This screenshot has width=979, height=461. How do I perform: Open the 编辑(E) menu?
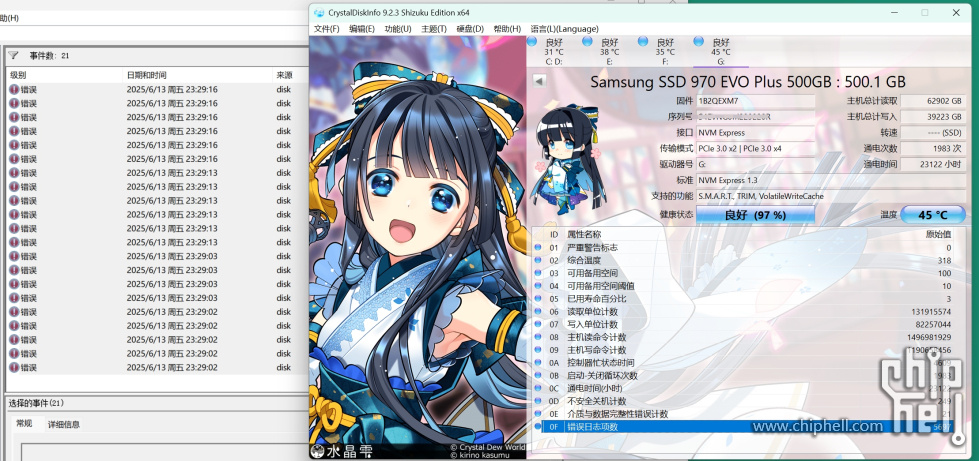click(362, 29)
